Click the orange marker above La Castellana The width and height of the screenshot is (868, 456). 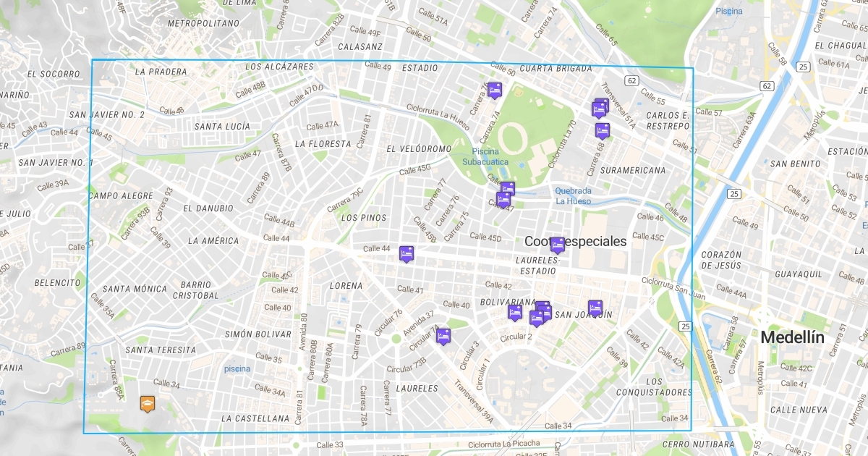click(x=148, y=403)
